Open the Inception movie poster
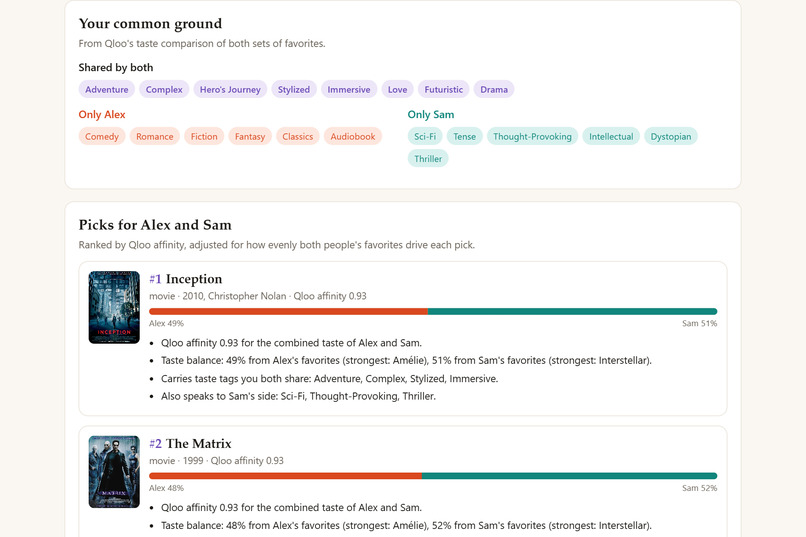The image size is (806, 537). pyautogui.click(x=114, y=307)
